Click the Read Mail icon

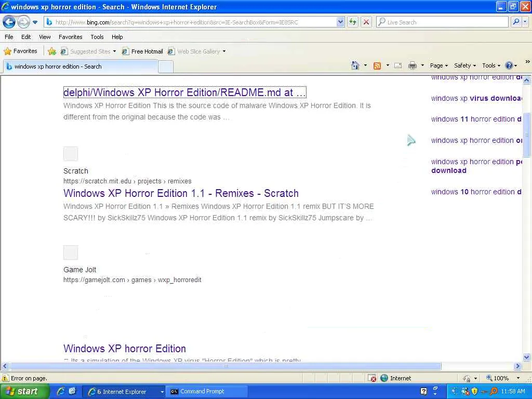[398, 65]
